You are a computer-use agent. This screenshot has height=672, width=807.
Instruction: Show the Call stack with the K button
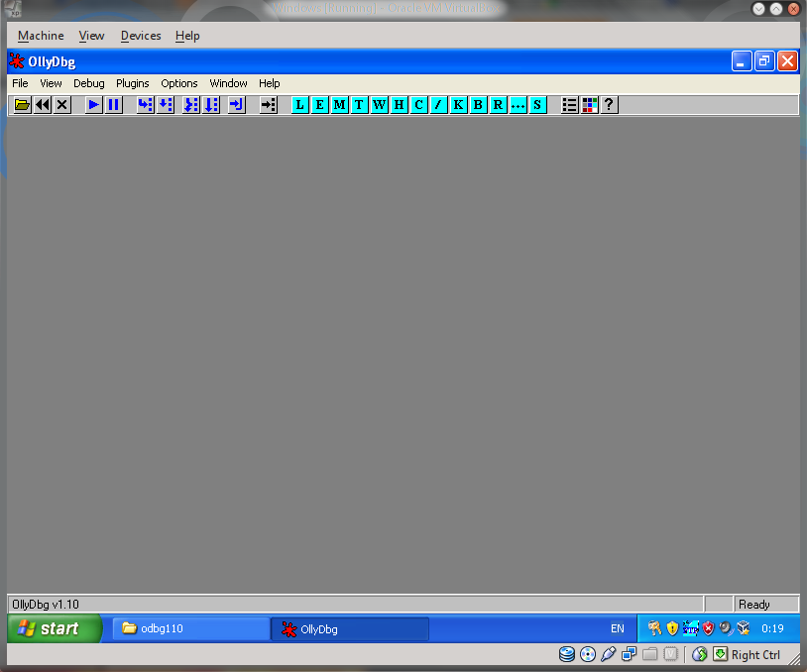[458, 105]
